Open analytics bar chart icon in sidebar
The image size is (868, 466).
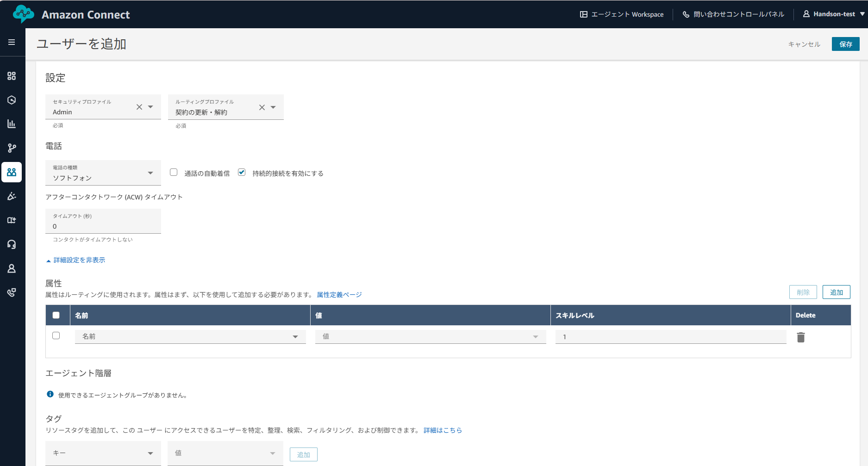pyautogui.click(x=12, y=124)
